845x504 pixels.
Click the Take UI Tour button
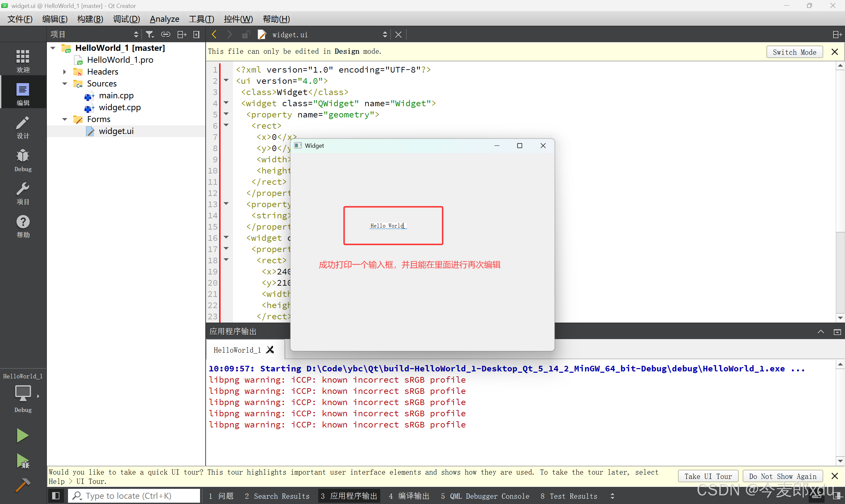click(x=708, y=476)
